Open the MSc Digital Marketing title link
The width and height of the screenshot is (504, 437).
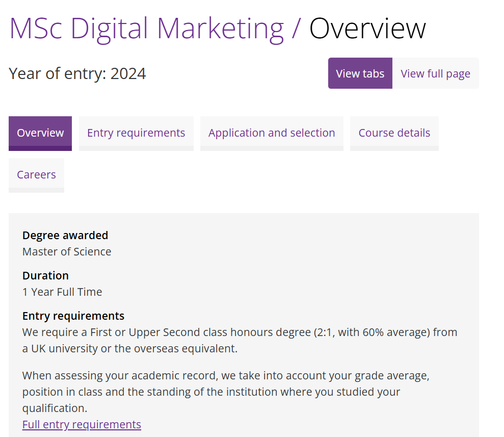(x=146, y=29)
